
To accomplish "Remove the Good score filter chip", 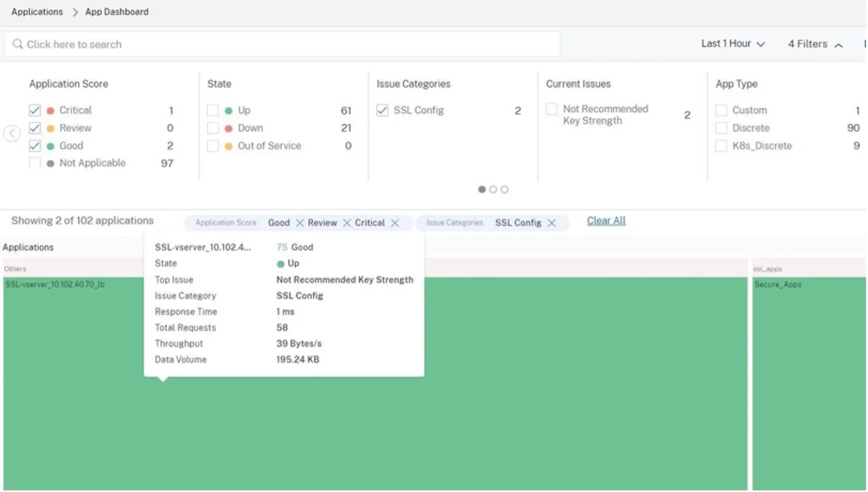I will [x=300, y=223].
